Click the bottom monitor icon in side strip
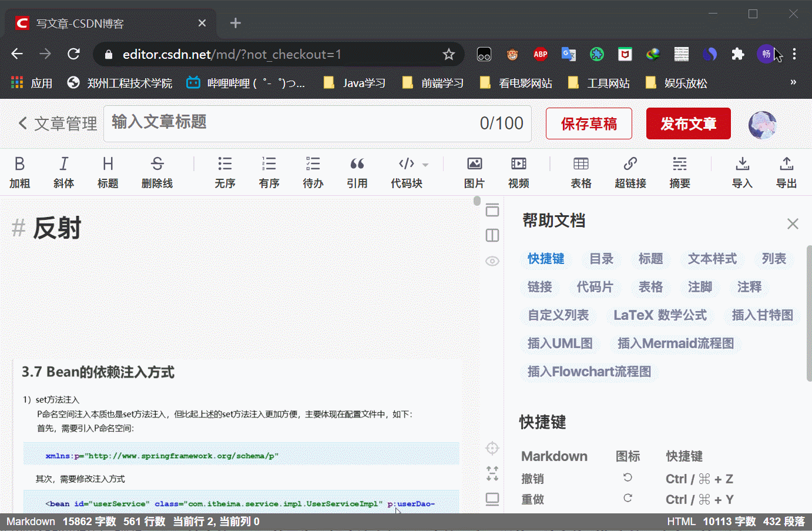The width and height of the screenshot is (812, 531). tap(492, 499)
